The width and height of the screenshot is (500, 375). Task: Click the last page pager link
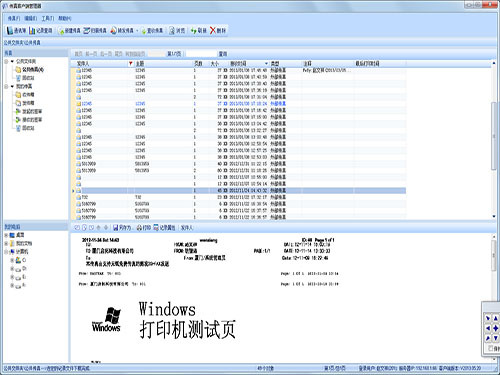point(118,54)
